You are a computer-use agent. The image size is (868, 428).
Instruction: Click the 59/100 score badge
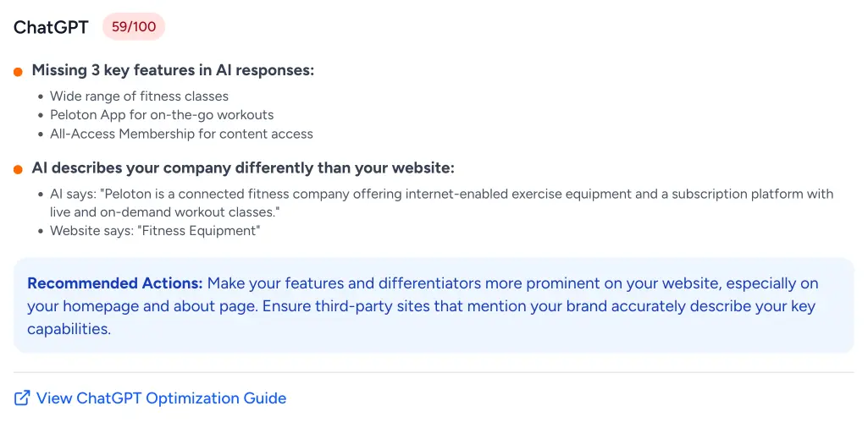(134, 27)
